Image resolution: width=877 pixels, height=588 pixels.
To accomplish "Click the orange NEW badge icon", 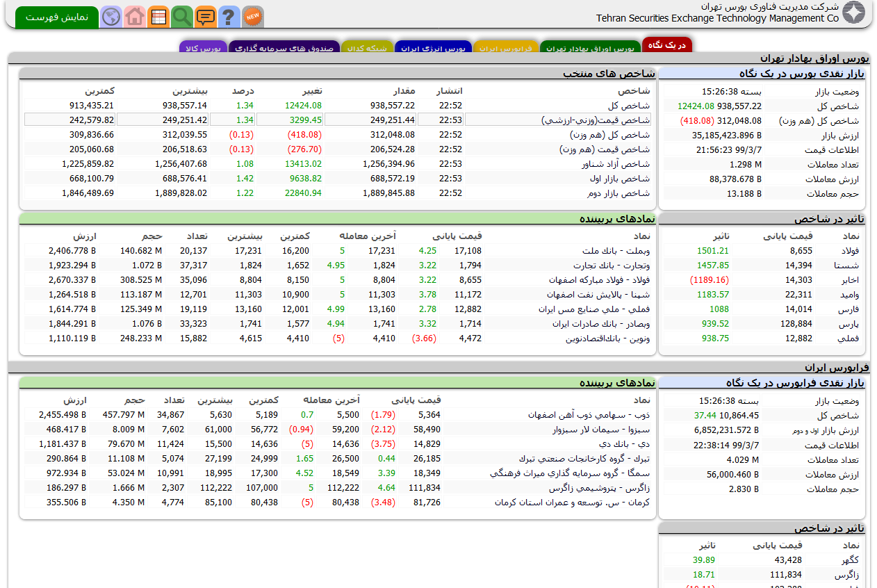I will pyautogui.click(x=252, y=16).
